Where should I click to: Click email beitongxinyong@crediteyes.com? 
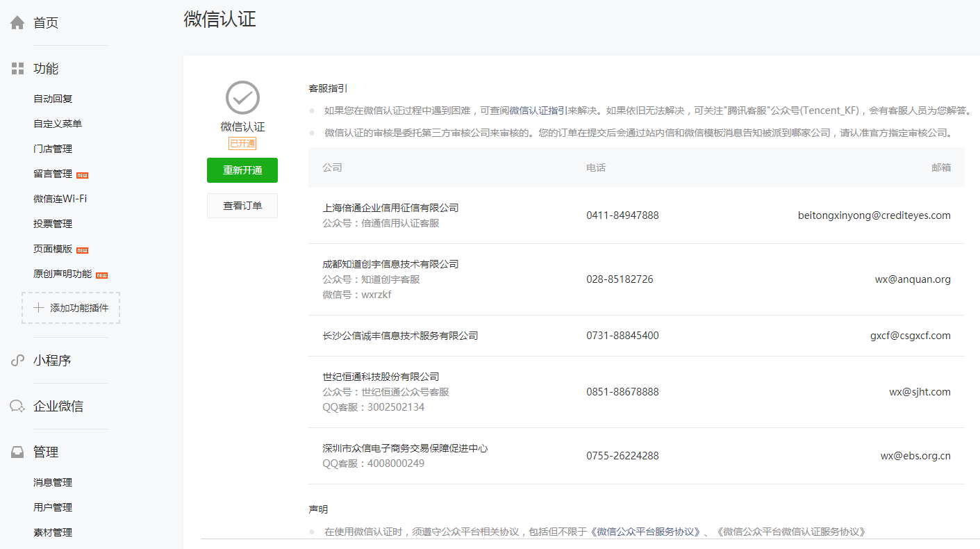click(x=874, y=215)
